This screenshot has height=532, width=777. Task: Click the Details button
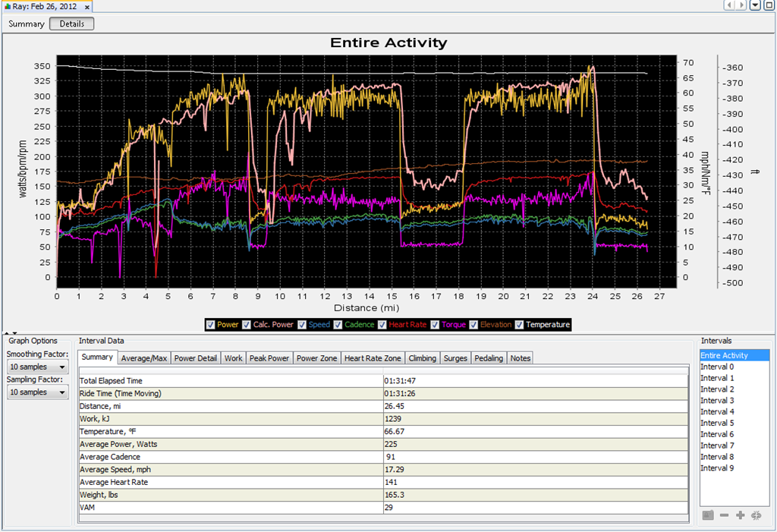click(72, 24)
